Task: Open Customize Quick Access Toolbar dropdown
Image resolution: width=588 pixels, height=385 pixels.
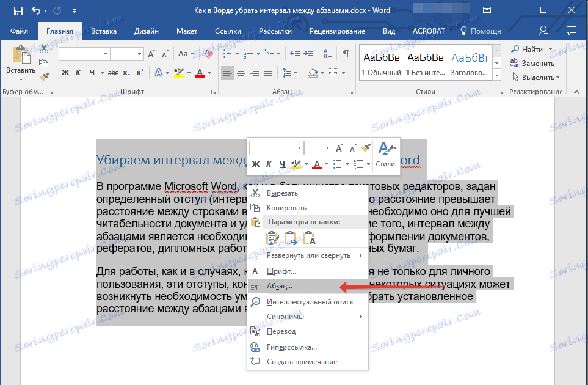Action: pyautogui.click(x=74, y=11)
